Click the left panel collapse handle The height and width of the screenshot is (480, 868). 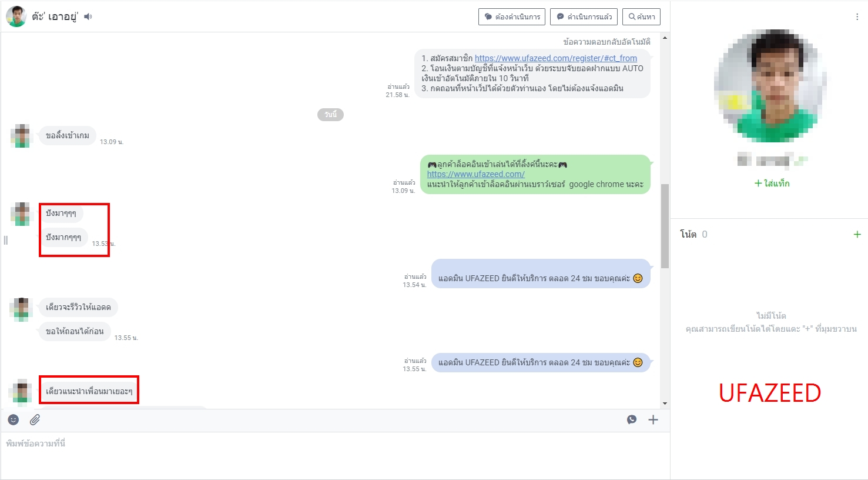6,240
